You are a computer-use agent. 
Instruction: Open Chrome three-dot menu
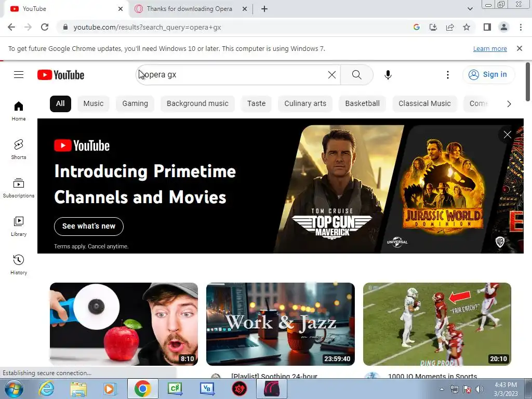tap(521, 27)
